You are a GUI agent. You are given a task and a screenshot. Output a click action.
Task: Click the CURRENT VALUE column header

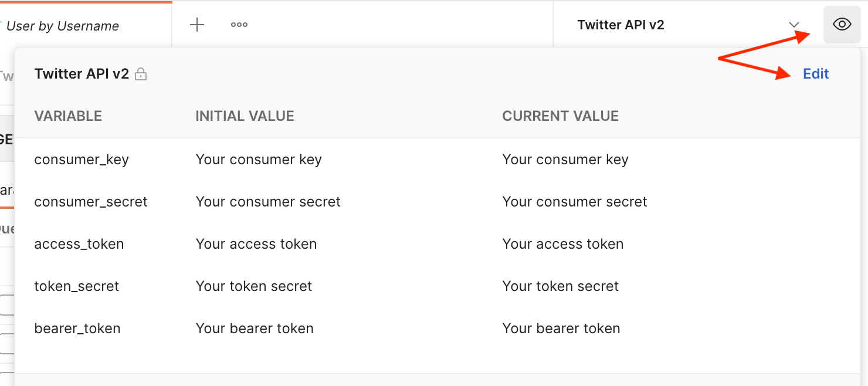click(x=560, y=116)
